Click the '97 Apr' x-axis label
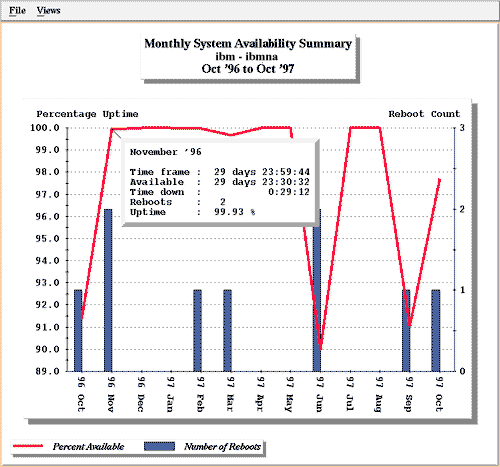The width and height of the screenshot is (500, 467). [260, 394]
